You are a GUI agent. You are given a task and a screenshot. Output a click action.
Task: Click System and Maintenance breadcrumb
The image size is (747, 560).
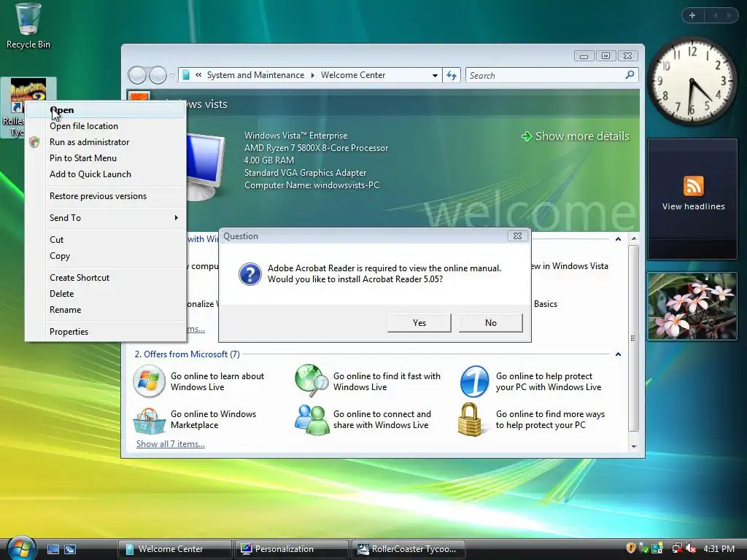(x=255, y=75)
